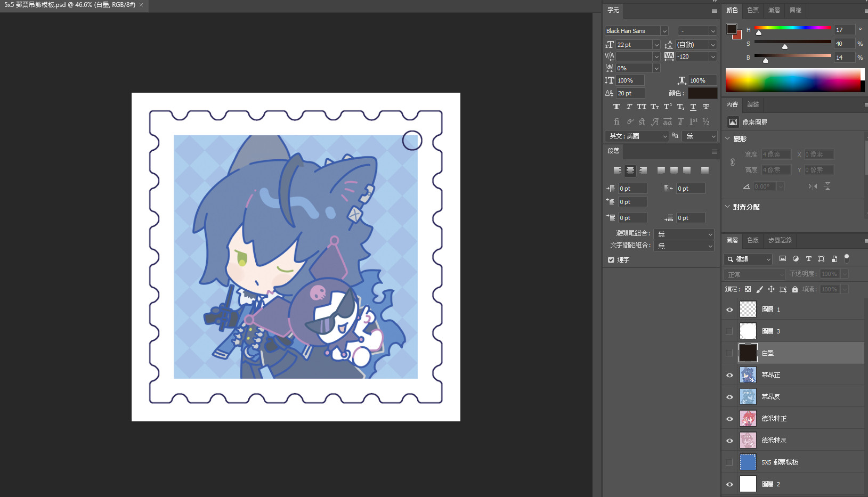This screenshot has width=868, height=497.
Task: Prevent auto-nesting into artboards lock icon
Action: pyautogui.click(x=783, y=289)
